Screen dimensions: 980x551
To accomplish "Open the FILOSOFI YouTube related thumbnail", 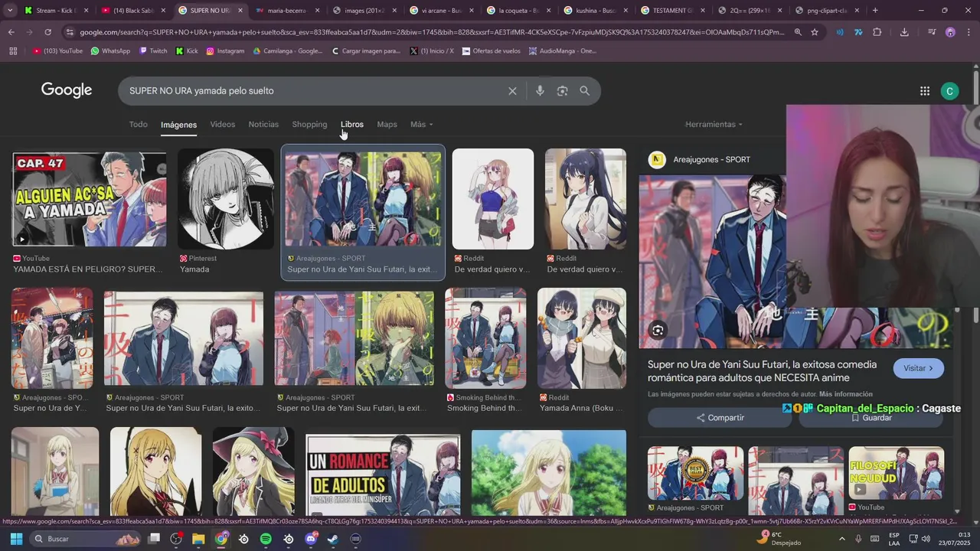I will coord(897,473).
